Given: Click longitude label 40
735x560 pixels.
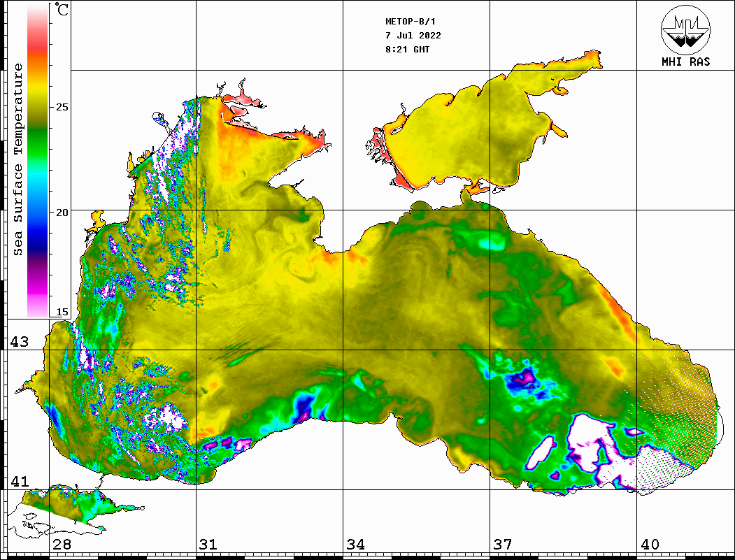Looking at the screenshot, I should 650,545.
